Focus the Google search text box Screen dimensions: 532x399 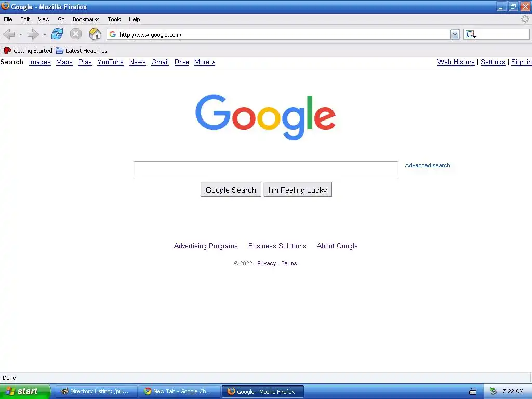tap(265, 170)
